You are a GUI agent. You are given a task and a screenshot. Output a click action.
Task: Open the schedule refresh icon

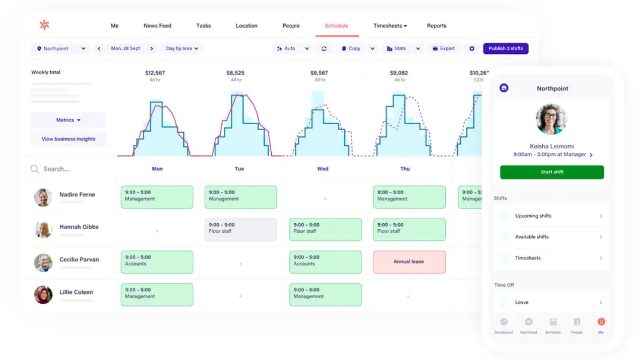click(x=324, y=48)
